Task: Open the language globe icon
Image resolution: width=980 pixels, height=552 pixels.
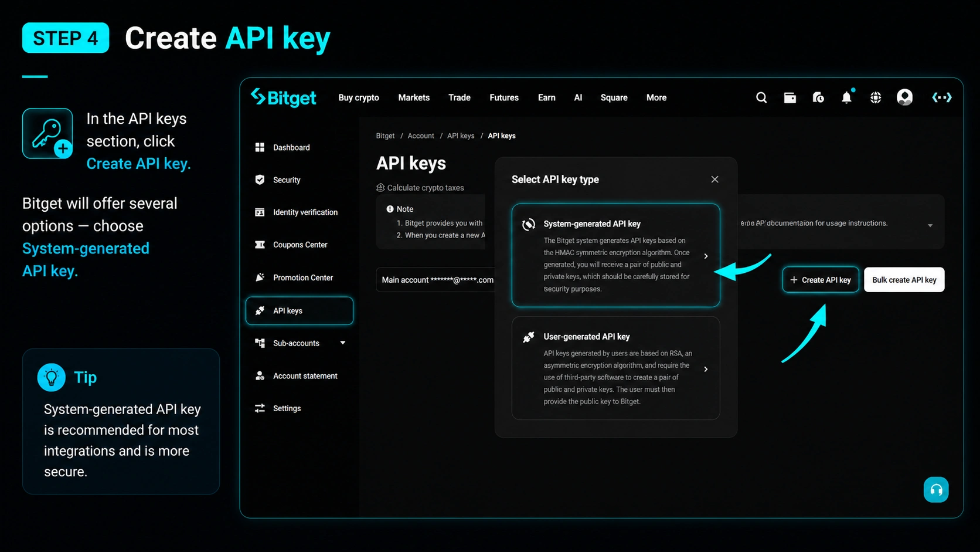Action: (x=876, y=97)
